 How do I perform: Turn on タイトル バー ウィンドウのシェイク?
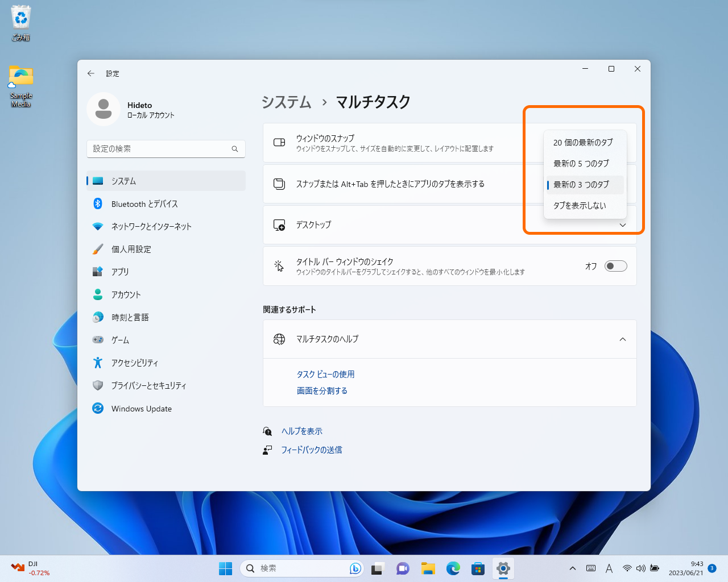click(x=615, y=265)
